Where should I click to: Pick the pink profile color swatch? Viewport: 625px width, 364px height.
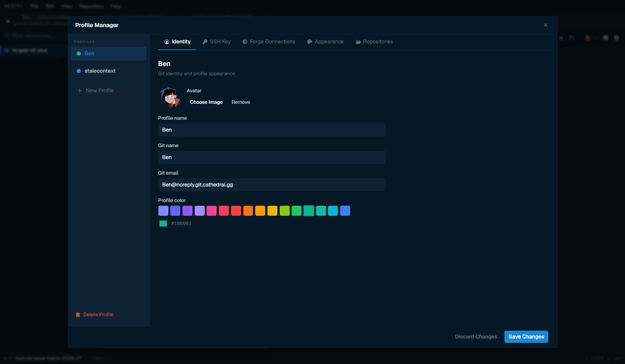[x=212, y=211]
